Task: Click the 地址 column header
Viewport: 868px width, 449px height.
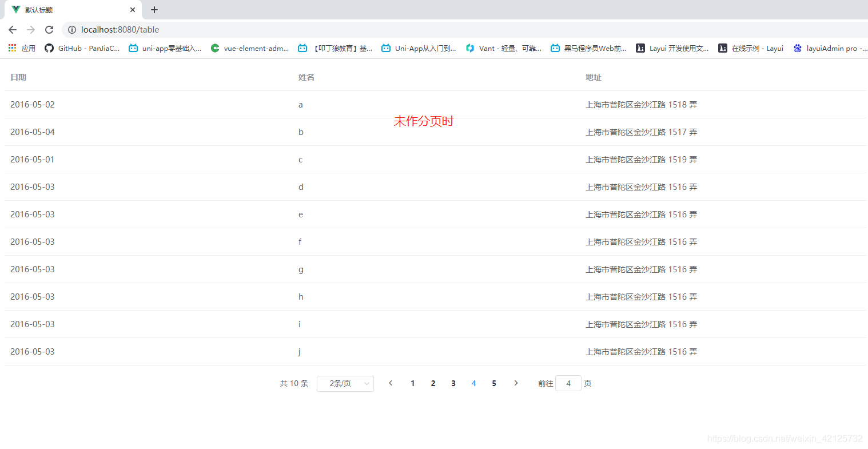Action: click(x=594, y=77)
